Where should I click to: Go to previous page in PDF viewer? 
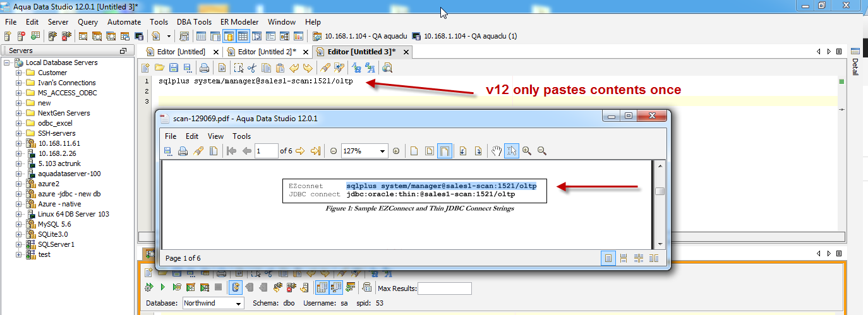click(x=246, y=151)
